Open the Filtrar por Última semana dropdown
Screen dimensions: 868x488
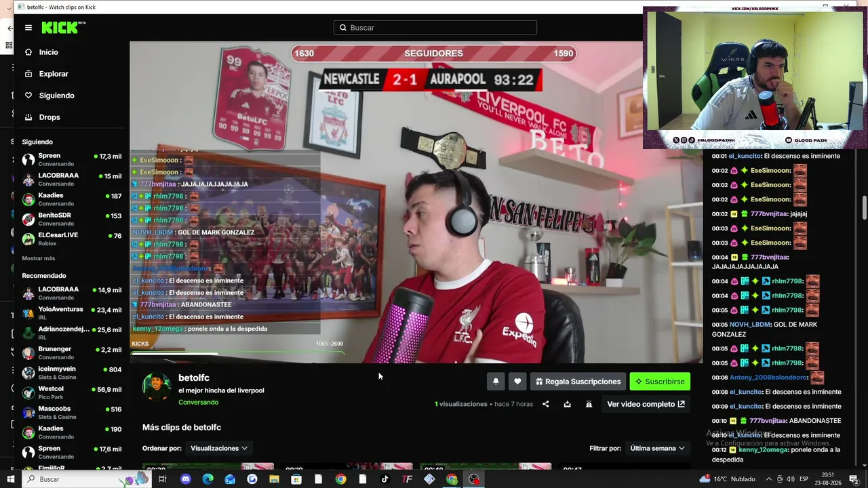(657, 448)
